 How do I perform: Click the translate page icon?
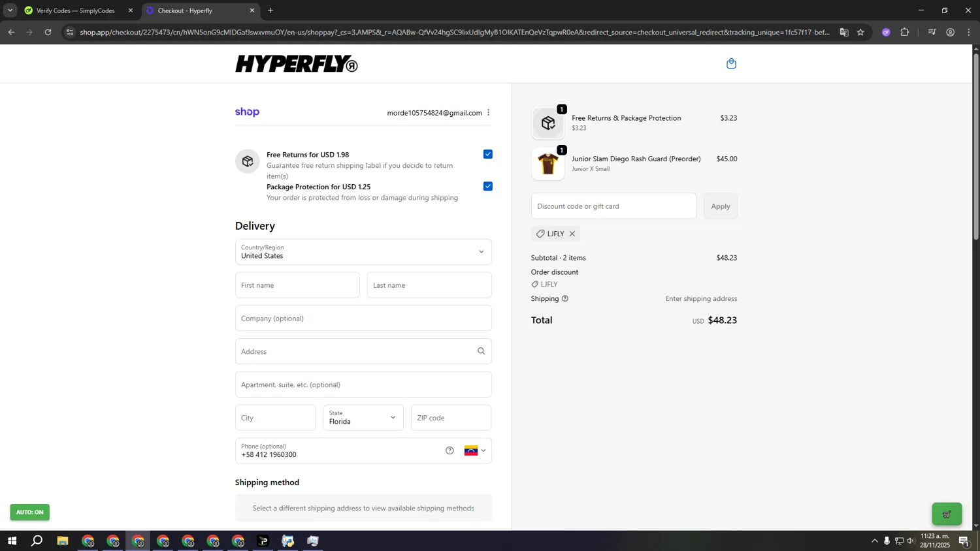tap(844, 32)
